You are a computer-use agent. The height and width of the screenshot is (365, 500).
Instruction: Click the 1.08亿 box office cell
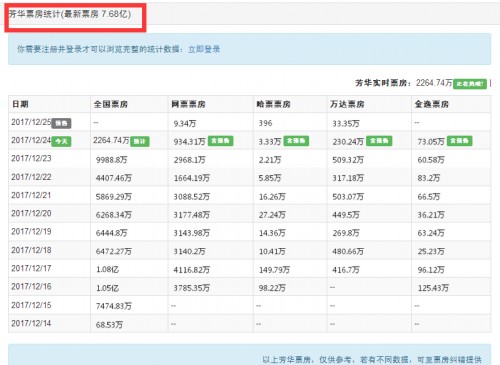pyautogui.click(x=107, y=269)
